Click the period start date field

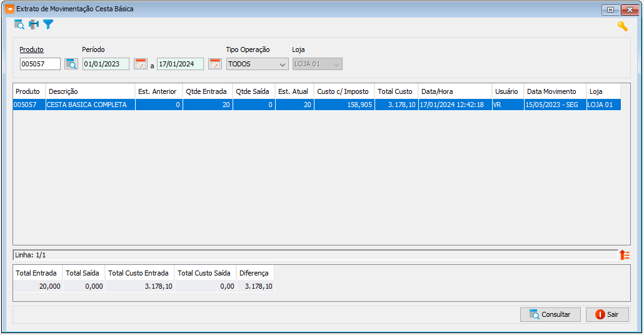[x=106, y=64]
